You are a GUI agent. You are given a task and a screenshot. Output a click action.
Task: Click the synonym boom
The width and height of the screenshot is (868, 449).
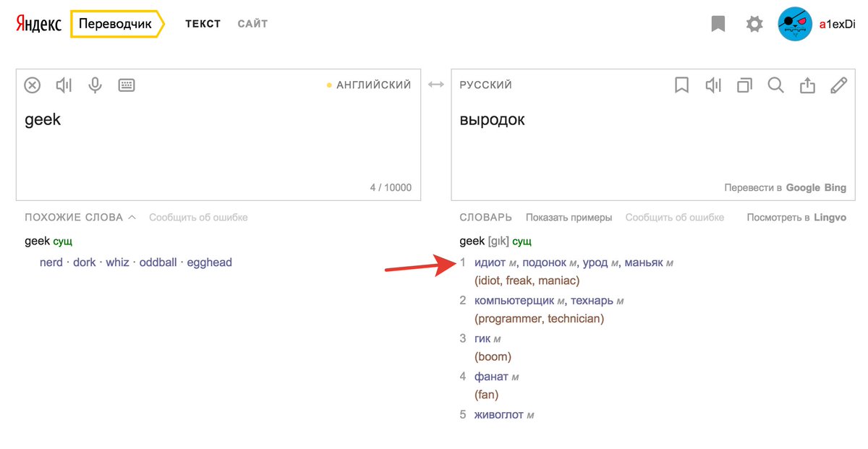click(493, 356)
